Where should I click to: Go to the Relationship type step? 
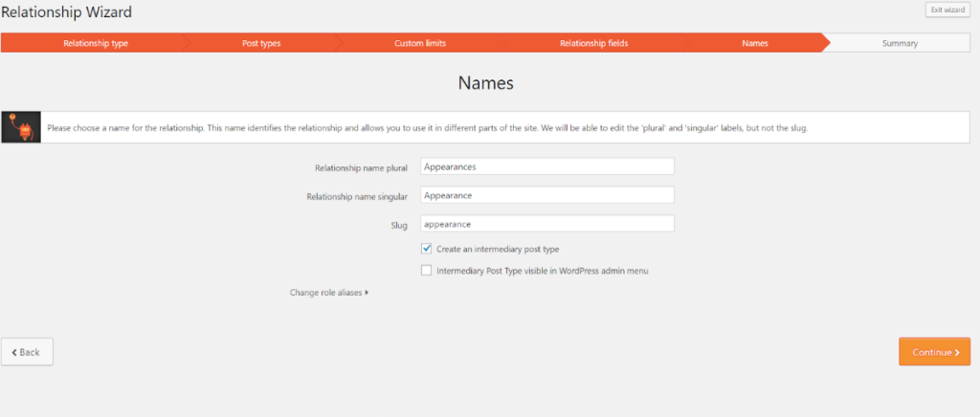[x=95, y=43]
